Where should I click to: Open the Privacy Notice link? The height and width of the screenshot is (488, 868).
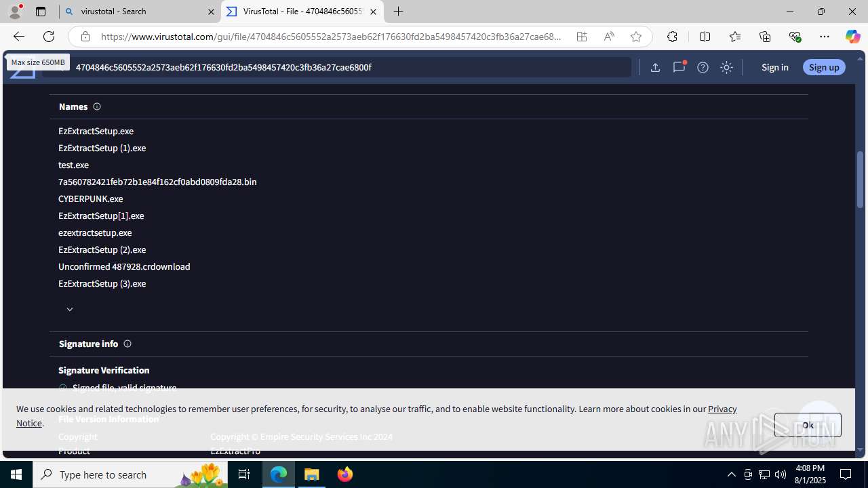click(x=722, y=409)
